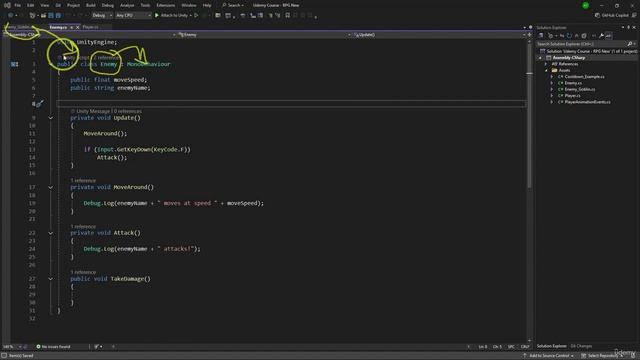This screenshot has height=360, width=640.
Task: Click the Open File toolbar icon
Action: click(x=43, y=16)
